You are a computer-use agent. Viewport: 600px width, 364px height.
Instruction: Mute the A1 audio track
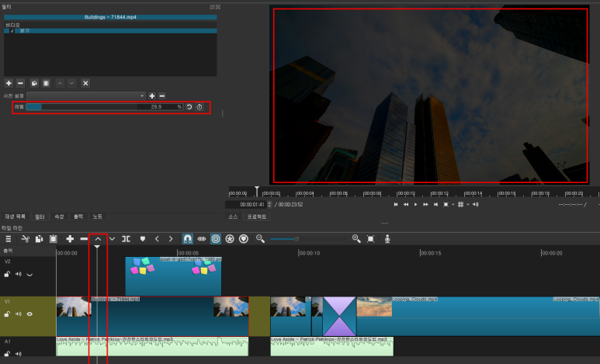(19, 354)
